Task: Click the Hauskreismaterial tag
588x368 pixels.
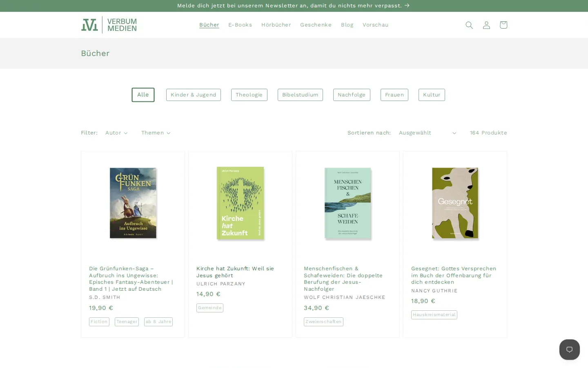Action: [x=434, y=315]
